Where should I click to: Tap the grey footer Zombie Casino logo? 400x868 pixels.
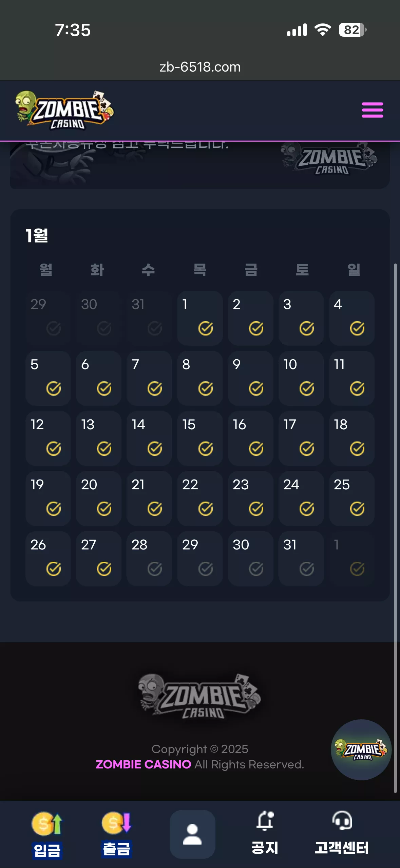tap(199, 696)
